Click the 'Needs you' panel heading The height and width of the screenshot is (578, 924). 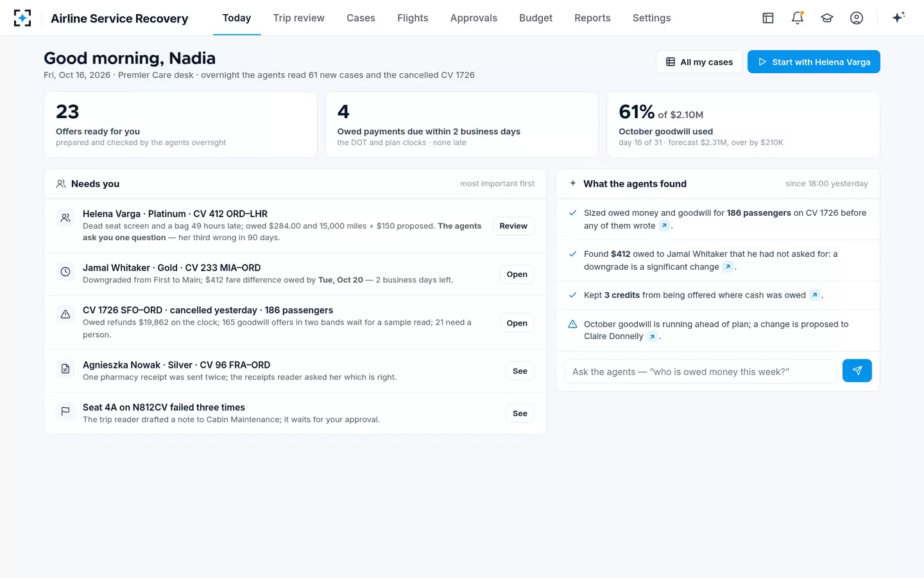point(95,184)
